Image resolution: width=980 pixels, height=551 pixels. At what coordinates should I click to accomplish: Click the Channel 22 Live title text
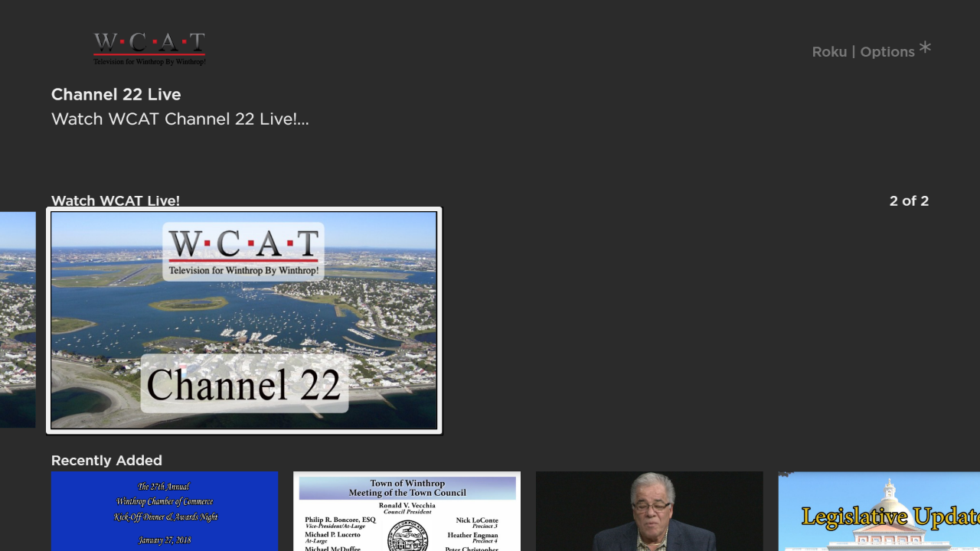tap(116, 94)
